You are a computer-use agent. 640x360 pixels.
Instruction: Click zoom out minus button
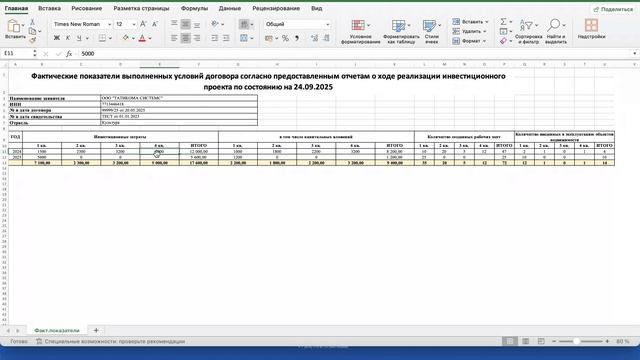point(554,341)
